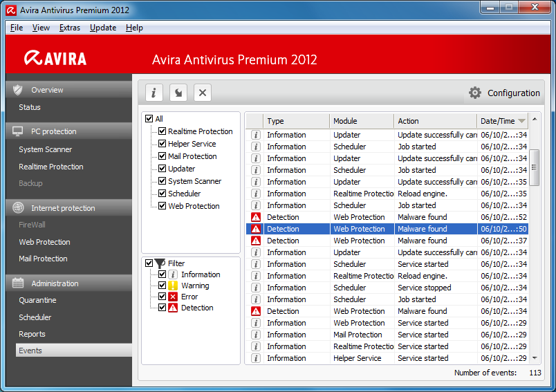Click the info icon on Helper Service row
556x392 pixels.
256,358
